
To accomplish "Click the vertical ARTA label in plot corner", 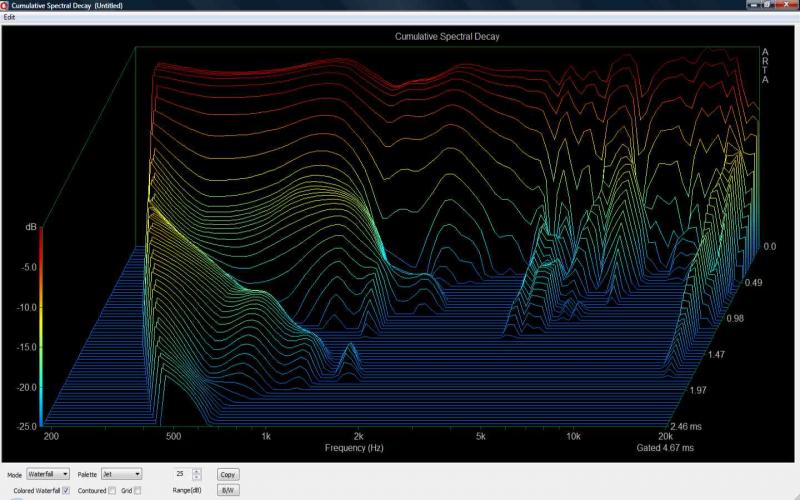I will click(765, 66).
